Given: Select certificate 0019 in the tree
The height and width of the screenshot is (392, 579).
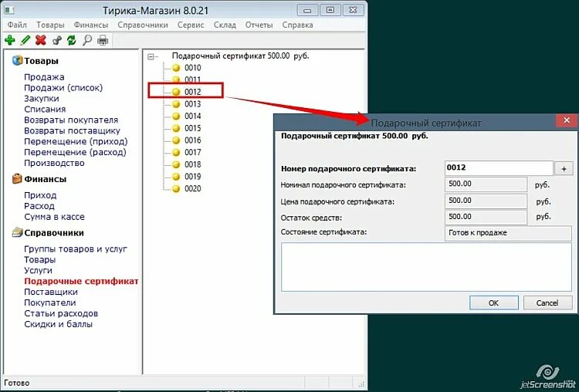Looking at the screenshot, I should [193, 177].
